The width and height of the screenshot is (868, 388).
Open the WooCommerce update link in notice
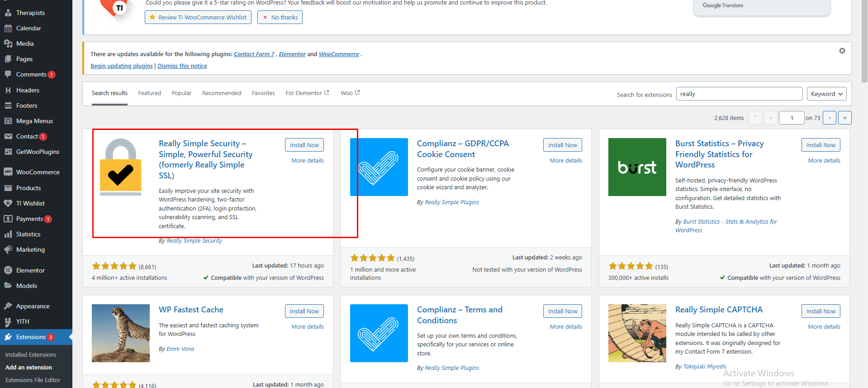coord(339,54)
